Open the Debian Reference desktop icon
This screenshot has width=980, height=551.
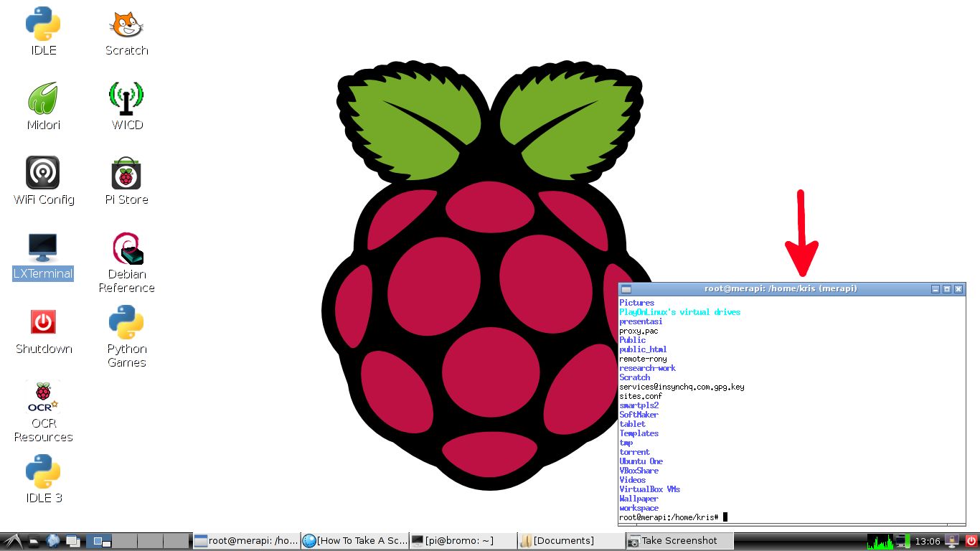126,263
